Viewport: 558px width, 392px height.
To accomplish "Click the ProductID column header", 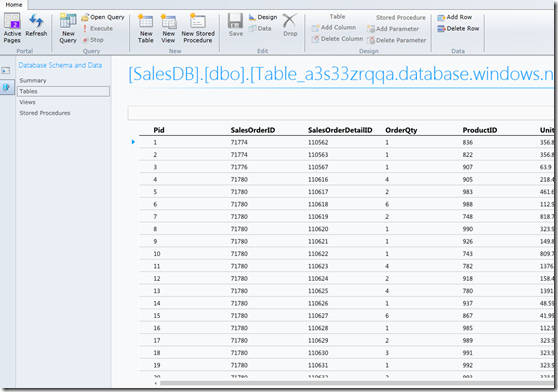I will click(480, 130).
